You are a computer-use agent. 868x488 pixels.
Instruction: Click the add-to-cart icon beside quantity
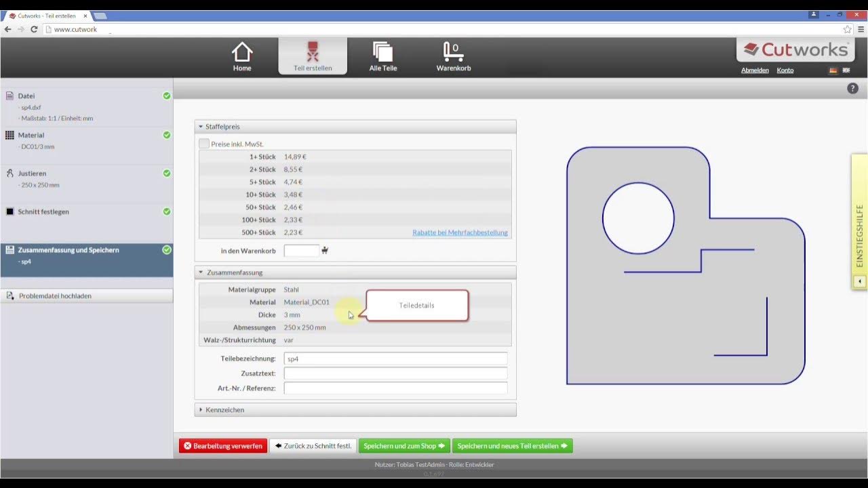(x=325, y=251)
